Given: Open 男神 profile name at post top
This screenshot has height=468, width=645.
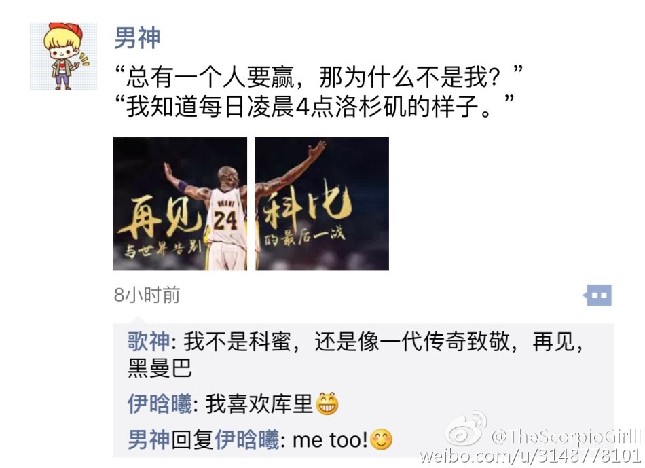Looking at the screenshot, I should (x=137, y=38).
